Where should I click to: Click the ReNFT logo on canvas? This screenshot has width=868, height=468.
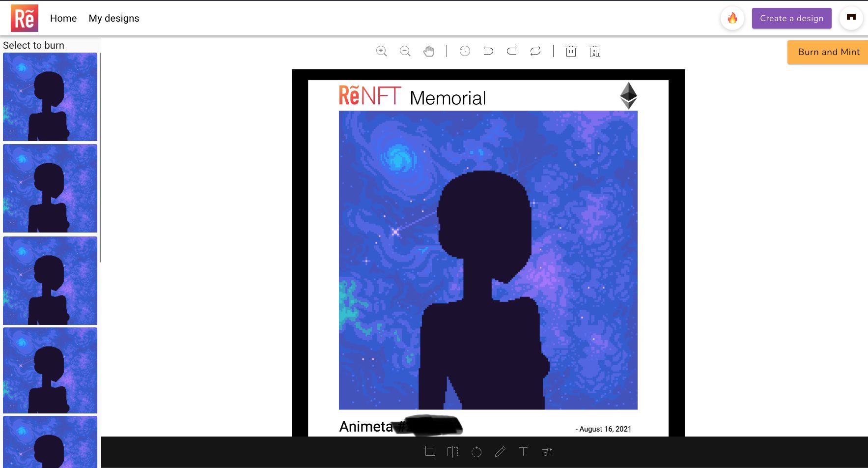370,95
